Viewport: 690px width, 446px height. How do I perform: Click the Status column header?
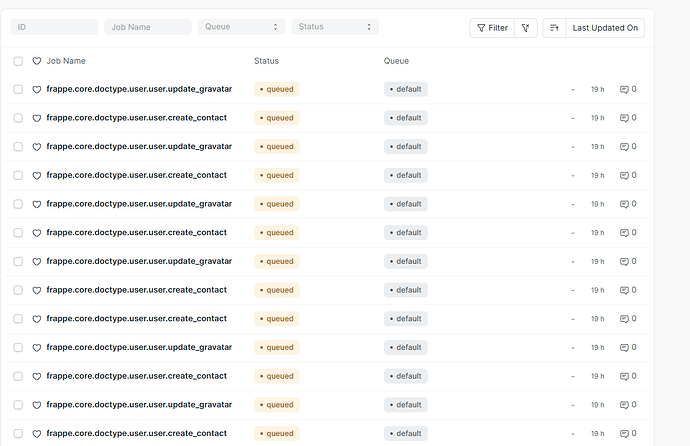pyautogui.click(x=266, y=61)
